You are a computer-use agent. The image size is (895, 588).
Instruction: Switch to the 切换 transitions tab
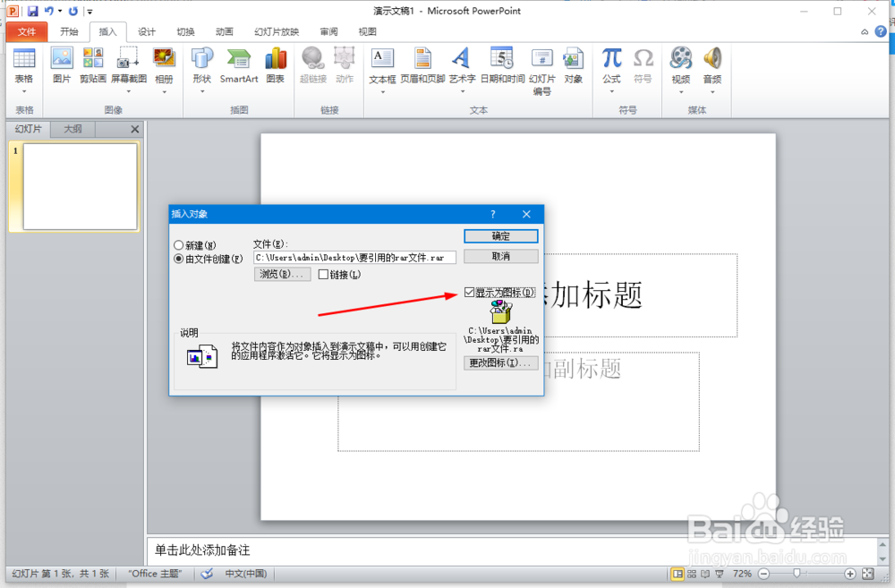[x=185, y=32]
